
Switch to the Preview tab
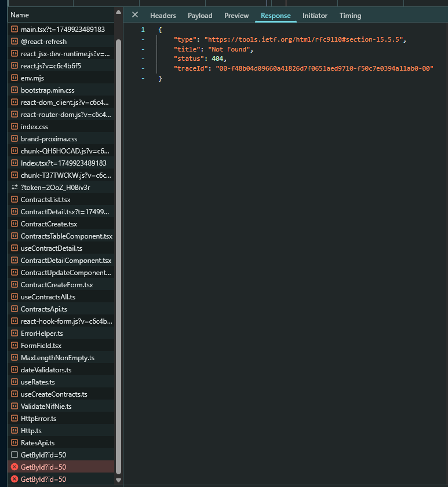pos(236,16)
